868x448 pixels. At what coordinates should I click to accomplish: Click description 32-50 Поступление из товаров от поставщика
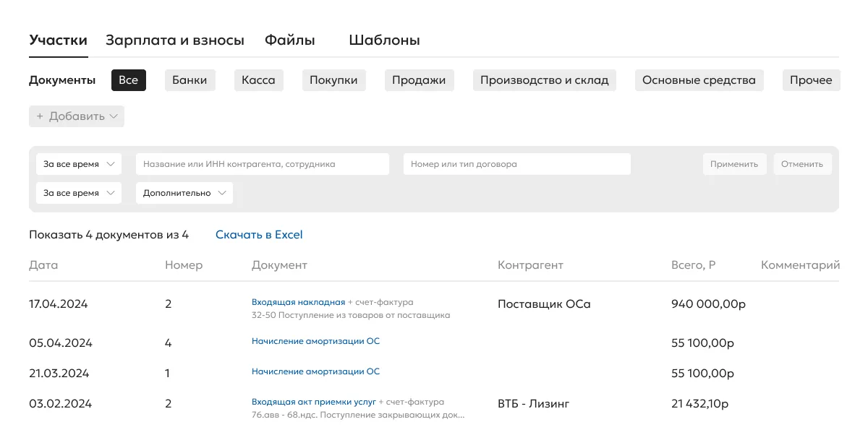tap(351, 315)
